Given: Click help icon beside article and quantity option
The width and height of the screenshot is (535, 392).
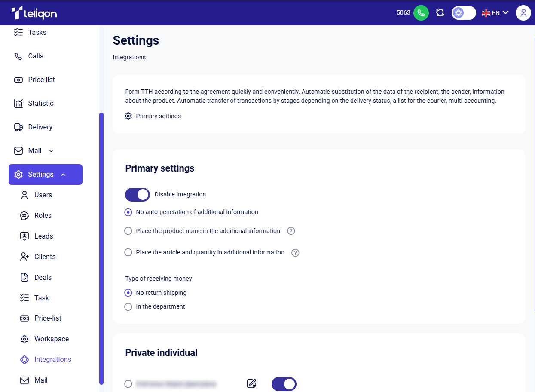Looking at the screenshot, I should tap(295, 253).
